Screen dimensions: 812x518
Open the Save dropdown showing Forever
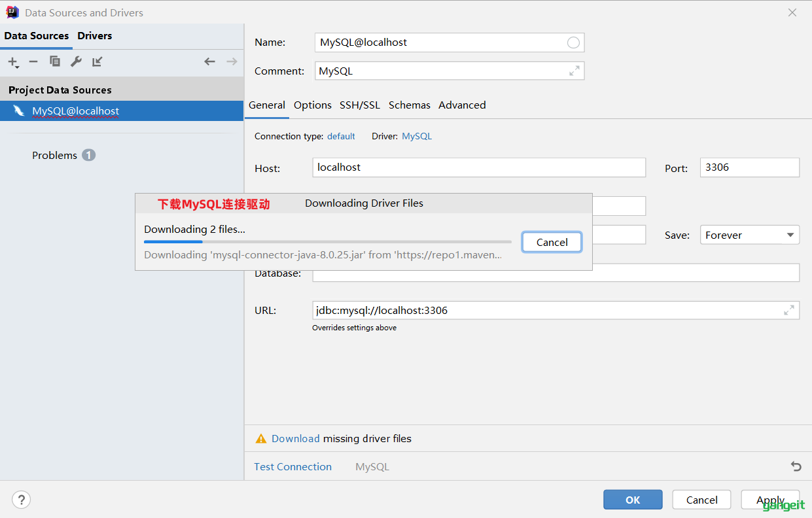(x=750, y=235)
